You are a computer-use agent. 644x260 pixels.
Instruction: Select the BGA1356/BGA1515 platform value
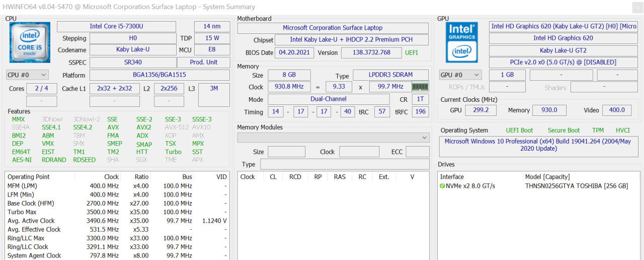tap(159, 75)
